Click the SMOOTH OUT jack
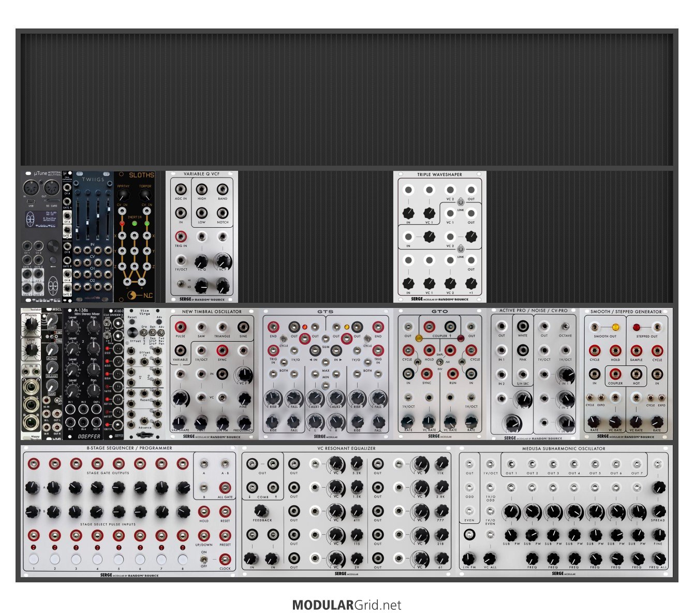Screen dimensions: 694x616 click(x=595, y=327)
